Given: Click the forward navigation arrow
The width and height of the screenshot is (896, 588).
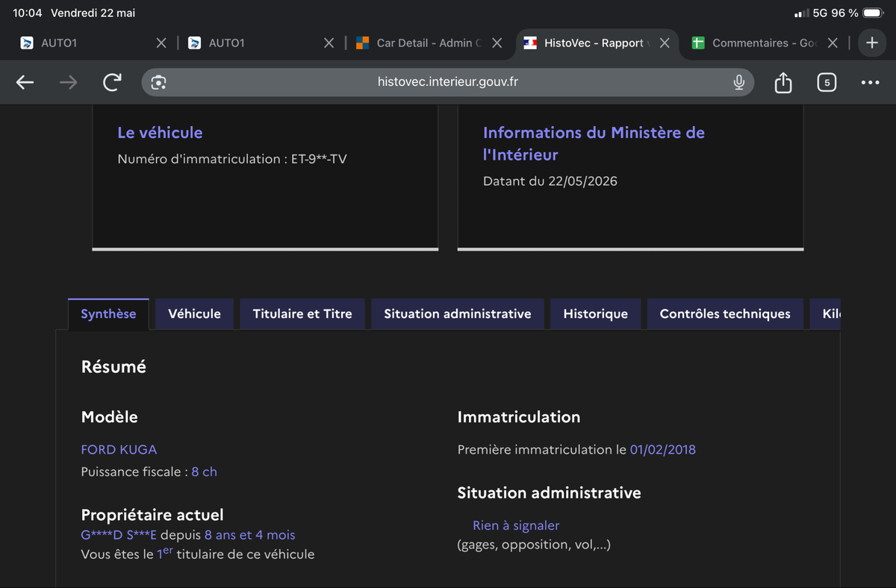Looking at the screenshot, I should 69,83.
